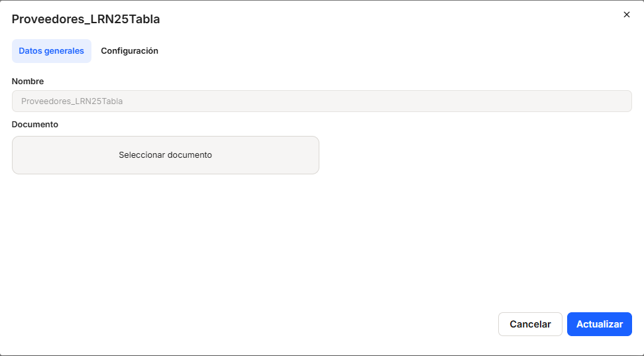Focus the disabled Proveedores_LRN25Tabla name box

point(321,101)
